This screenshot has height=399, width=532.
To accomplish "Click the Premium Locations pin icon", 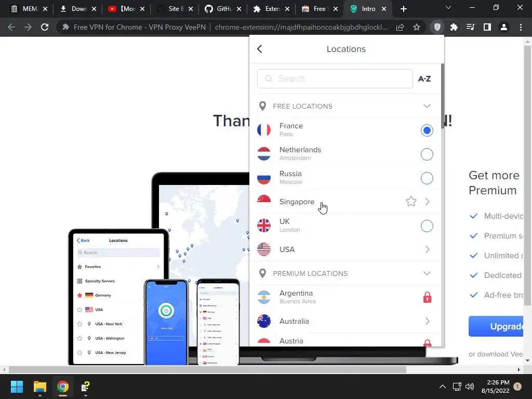I will point(262,273).
